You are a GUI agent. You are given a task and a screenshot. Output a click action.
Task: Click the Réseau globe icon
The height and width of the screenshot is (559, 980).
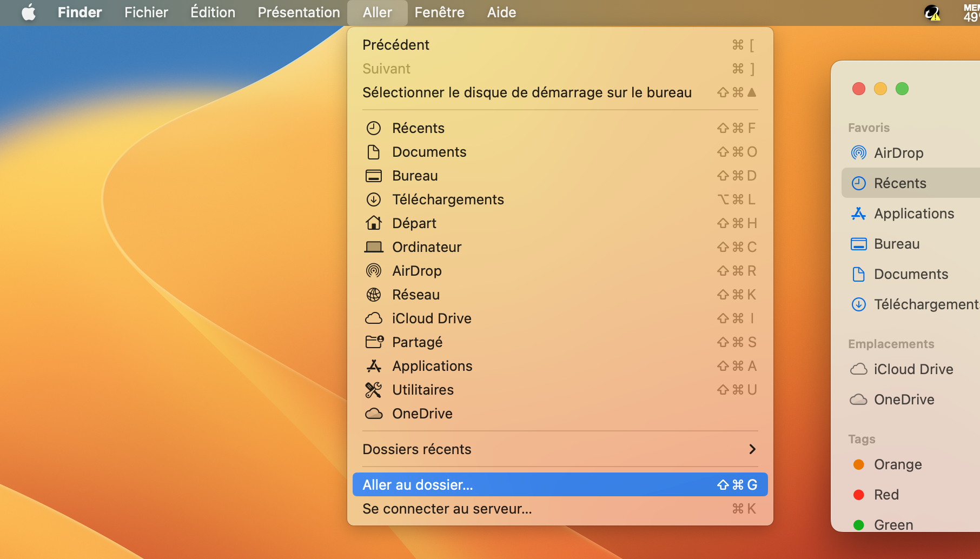pyautogui.click(x=374, y=295)
